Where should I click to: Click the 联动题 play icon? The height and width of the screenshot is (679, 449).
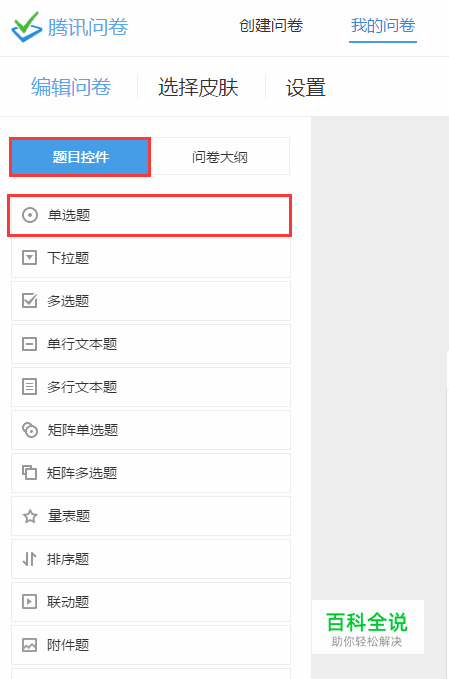pyautogui.click(x=29, y=602)
